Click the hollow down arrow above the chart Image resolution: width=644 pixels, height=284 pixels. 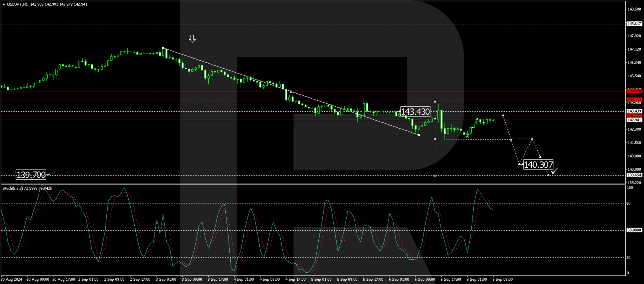(x=192, y=39)
